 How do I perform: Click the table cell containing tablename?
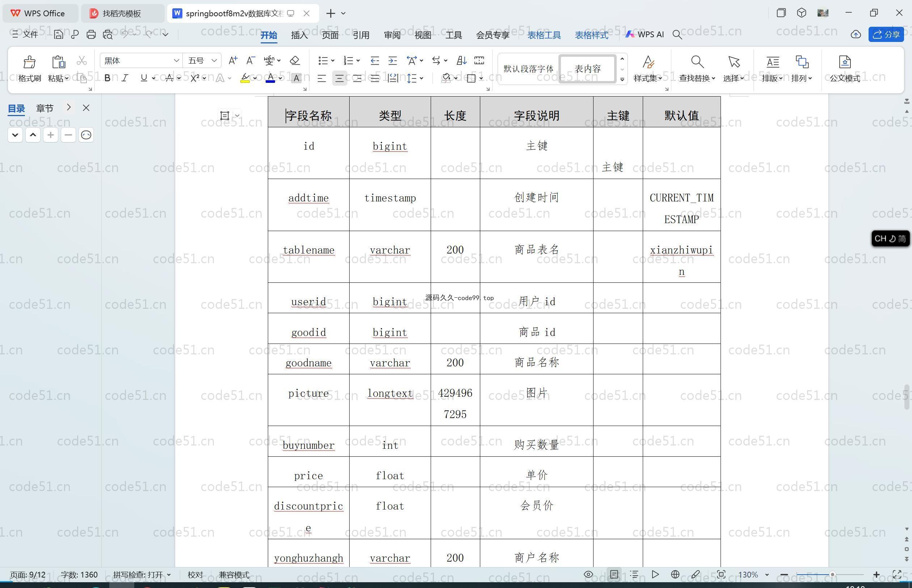tap(309, 257)
